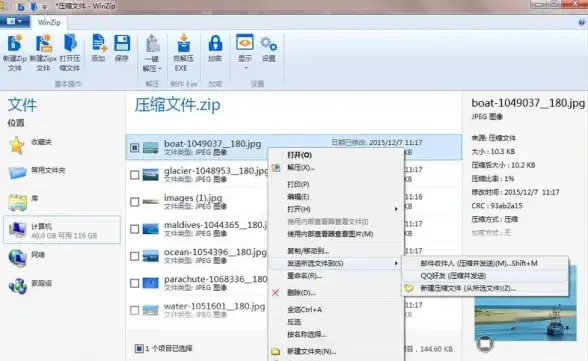Viewport: 588px width, 361px height.
Task: Check images (1).jpg checkbox
Action: (135, 202)
